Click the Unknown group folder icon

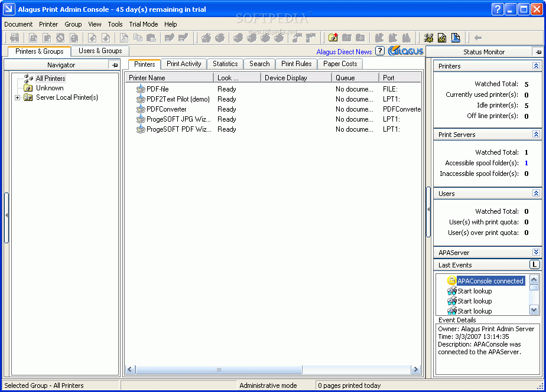pos(28,88)
